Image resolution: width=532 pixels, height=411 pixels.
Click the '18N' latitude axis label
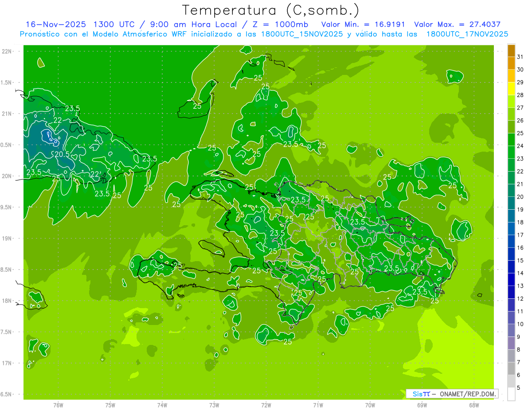[7, 301]
